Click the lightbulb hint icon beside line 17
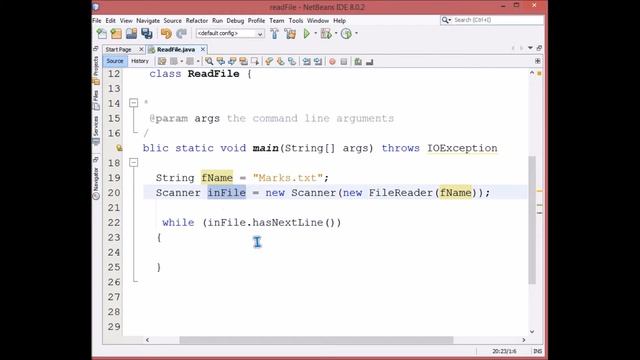The image size is (640, 360). (119, 148)
